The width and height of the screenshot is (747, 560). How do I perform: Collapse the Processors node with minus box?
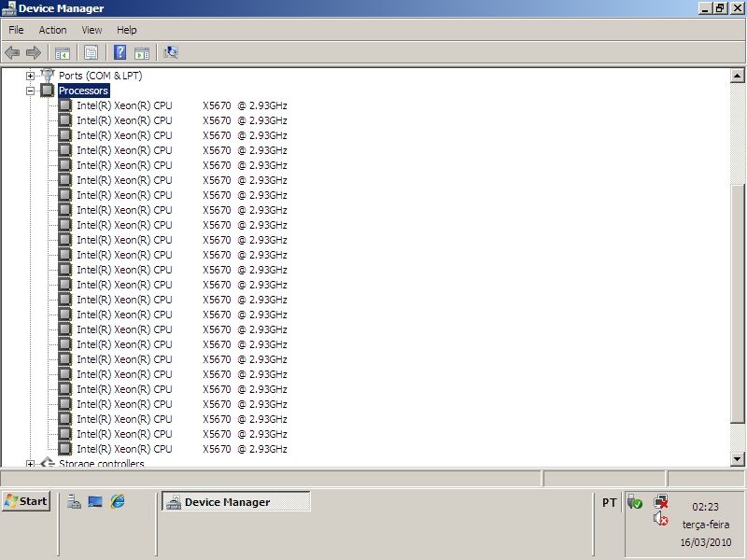(30, 91)
